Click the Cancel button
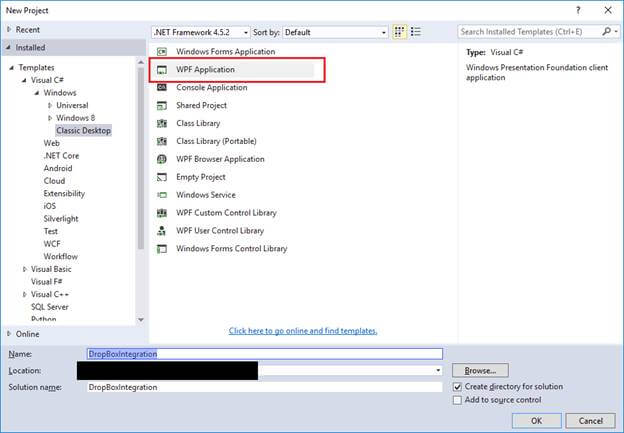The image size is (624, 433). (590, 421)
